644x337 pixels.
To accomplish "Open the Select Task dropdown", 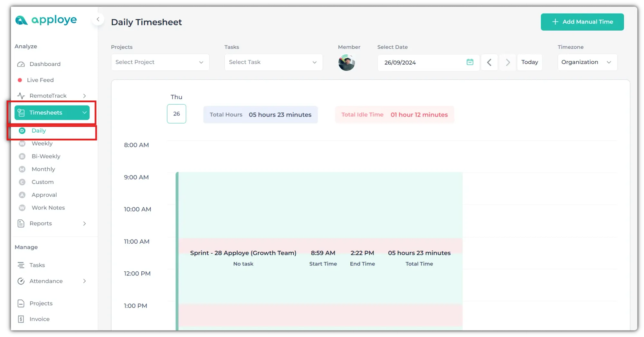I will pyautogui.click(x=273, y=62).
